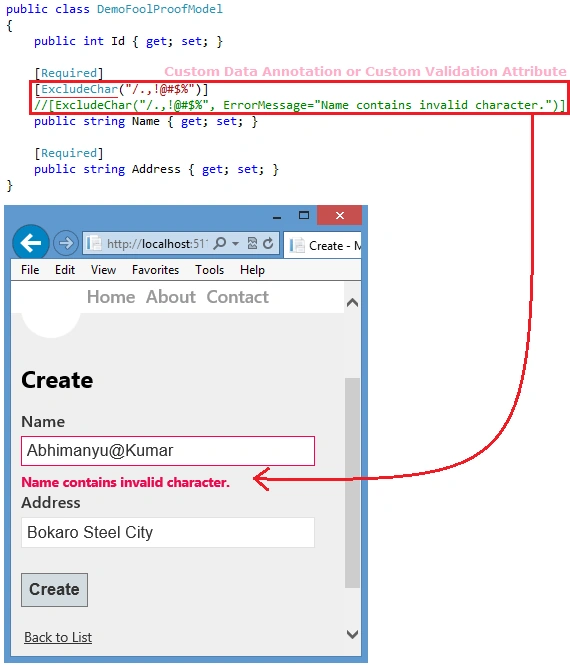Click the ExcludeChar attribute name in uncommented line
This screenshot has height=666, width=570.
[79, 89]
